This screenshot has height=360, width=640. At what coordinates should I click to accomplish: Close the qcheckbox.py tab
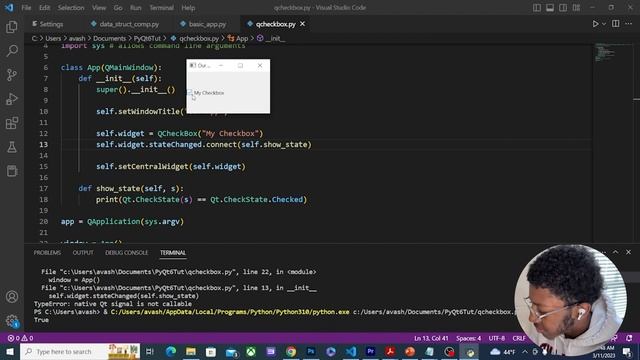[302, 24]
